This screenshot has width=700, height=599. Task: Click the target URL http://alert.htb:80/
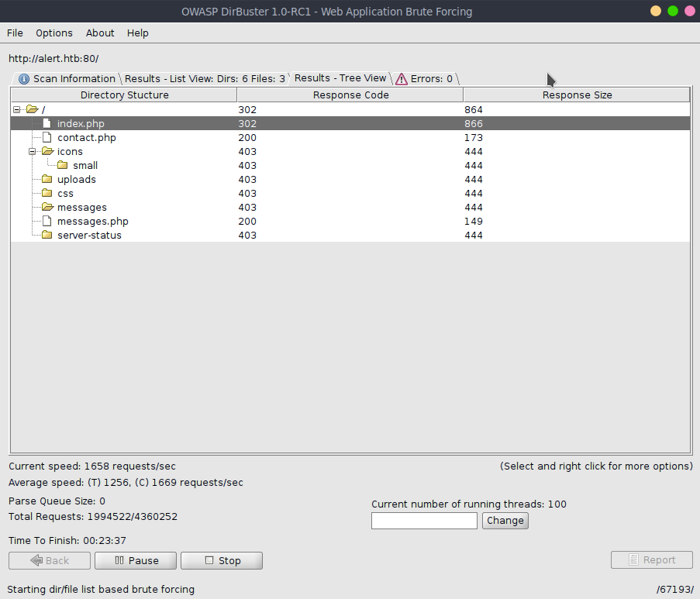point(53,58)
